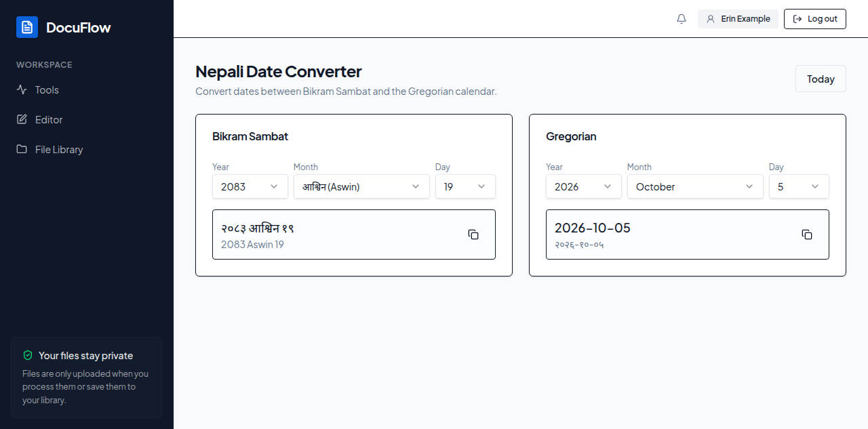
Task: Click the DocuFlow brand name
Action: tap(78, 28)
